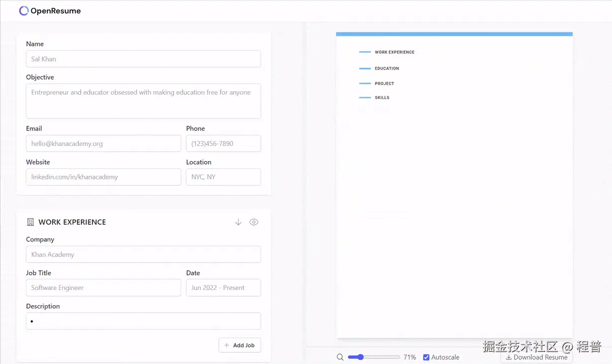This screenshot has height=364, width=612.
Task: Click WORK EXPERIENCE heading in resume preview
Action: pos(394,52)
